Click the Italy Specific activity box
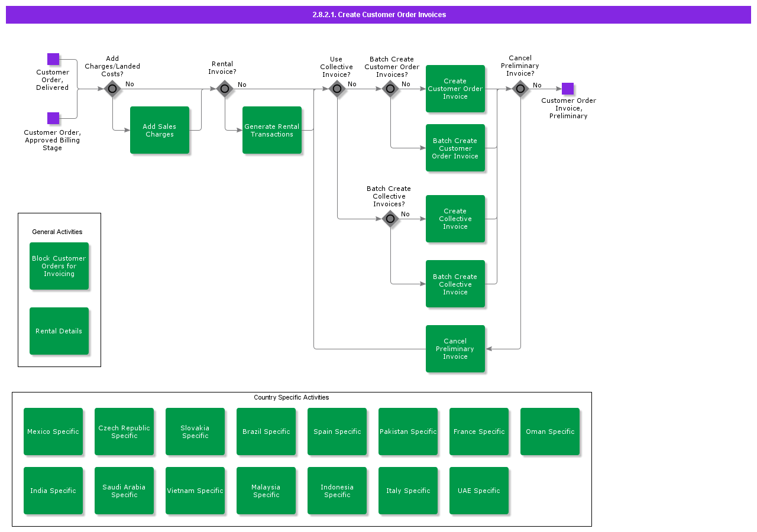 [408, 491]
